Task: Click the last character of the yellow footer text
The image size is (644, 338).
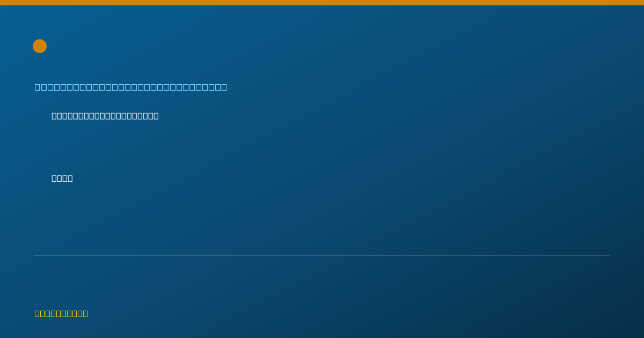Action: [x=85, y=313]
